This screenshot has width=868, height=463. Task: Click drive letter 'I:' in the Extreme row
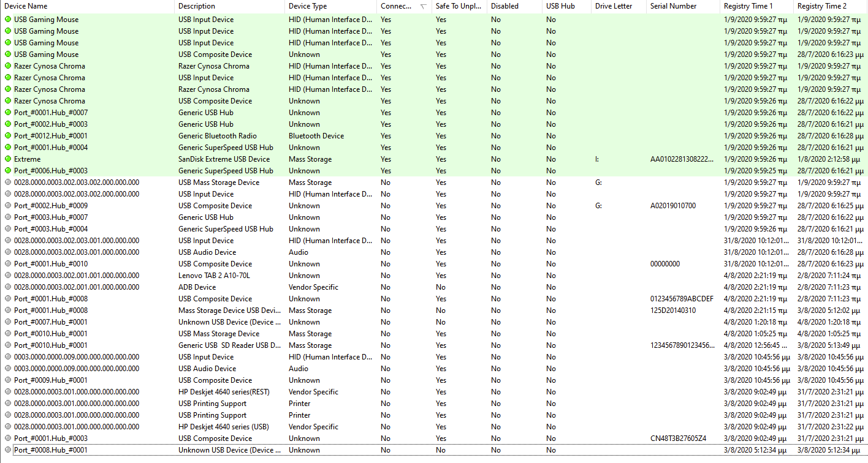(x=597, y=159)
